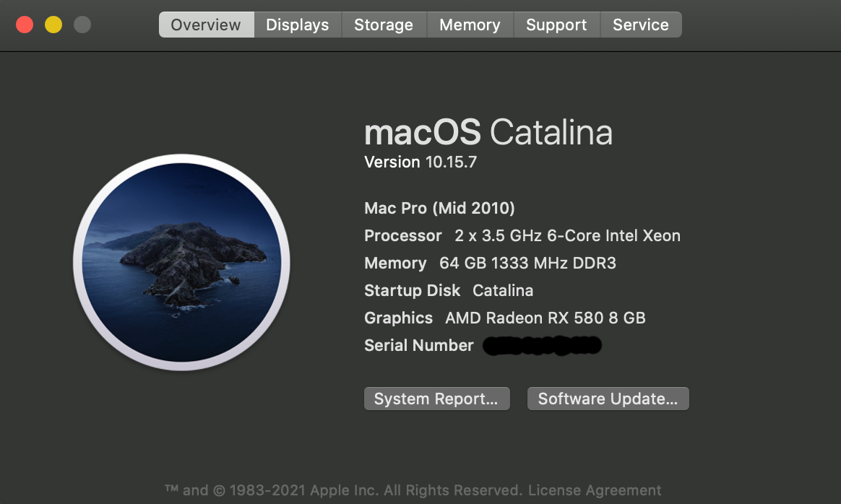Minimize the window with the yellow button
Screen dimensions: 841x504
[x=53, y=25]
